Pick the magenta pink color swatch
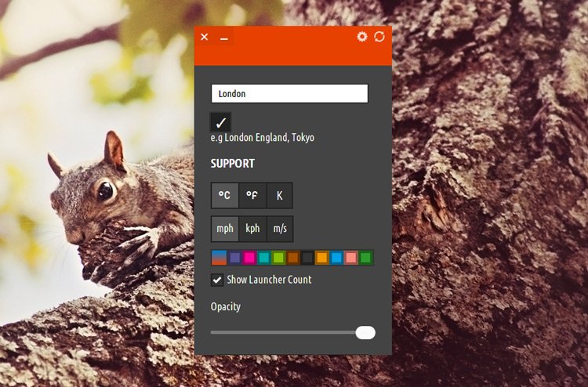This screenshot has height=387, width=588. point(249,258)
